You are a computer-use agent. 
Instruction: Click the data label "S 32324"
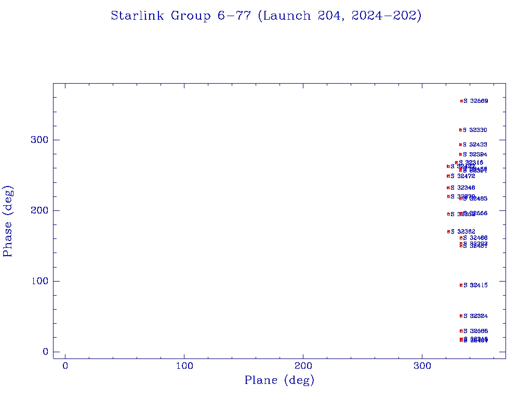coord(476,316)
